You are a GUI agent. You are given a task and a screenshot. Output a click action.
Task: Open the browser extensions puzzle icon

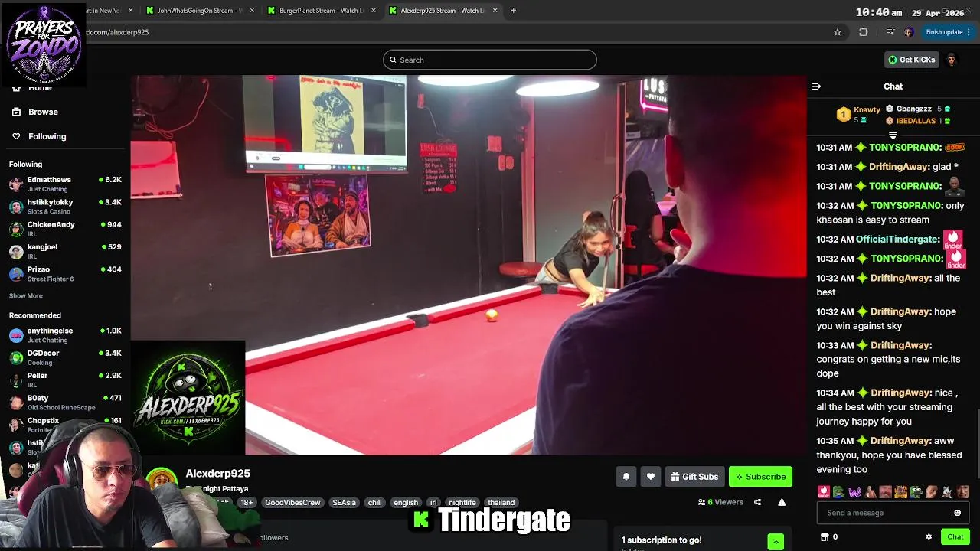tap(864, 32)
